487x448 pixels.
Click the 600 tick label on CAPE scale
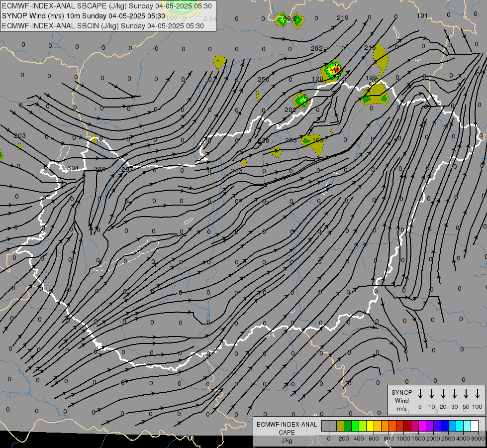[374, 439]
